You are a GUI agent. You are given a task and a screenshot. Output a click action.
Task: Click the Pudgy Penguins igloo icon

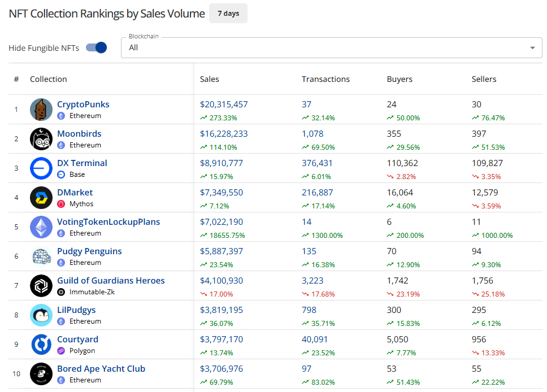pyautogui.click(x=41, y=256)
